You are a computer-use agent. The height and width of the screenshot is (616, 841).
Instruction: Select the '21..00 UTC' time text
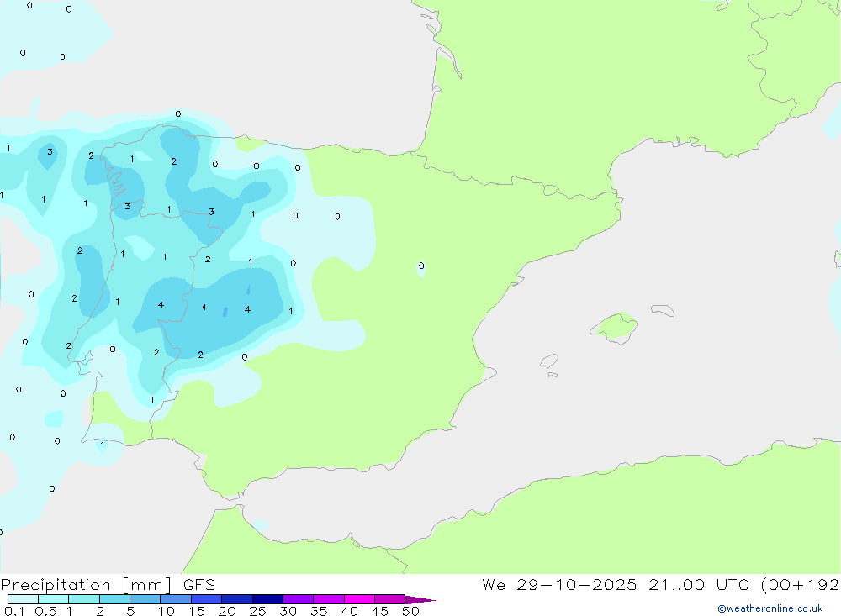pos(698,585)
